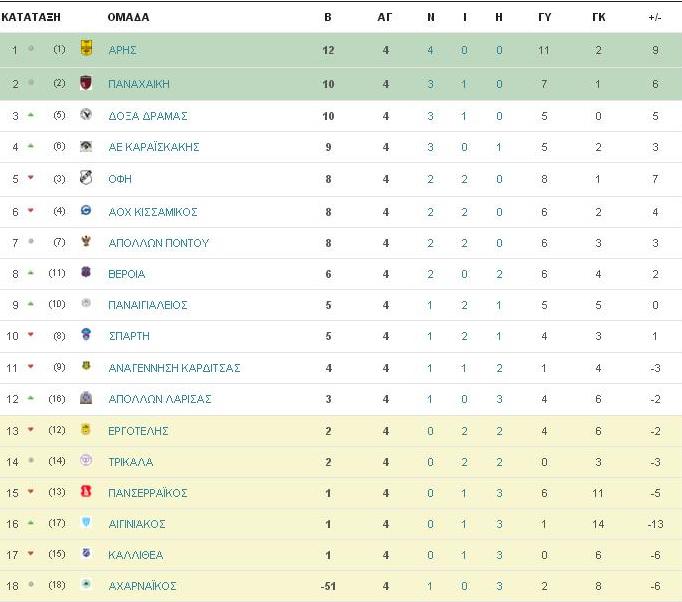This screenshot has width=682, height=602.
Task: Click the ΟΜΑΔΑ column header
Action: point(128,17)
